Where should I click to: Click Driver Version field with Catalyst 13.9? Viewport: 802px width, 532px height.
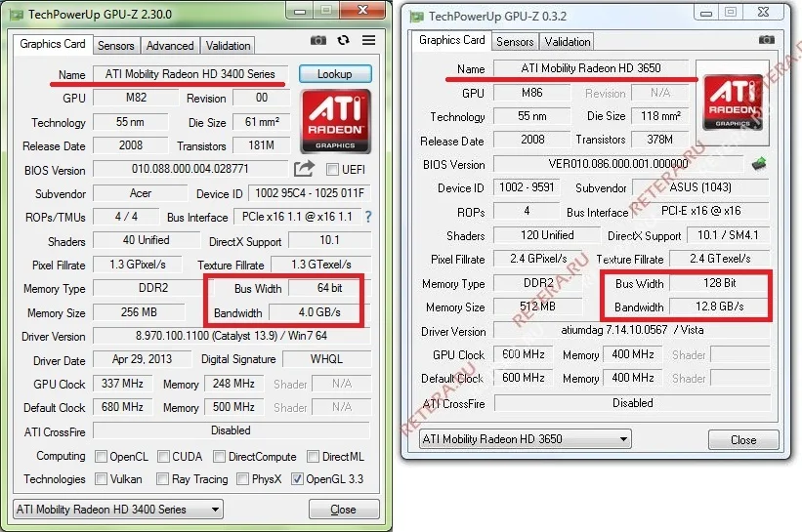pyautogui.click(x=232, y=336)
